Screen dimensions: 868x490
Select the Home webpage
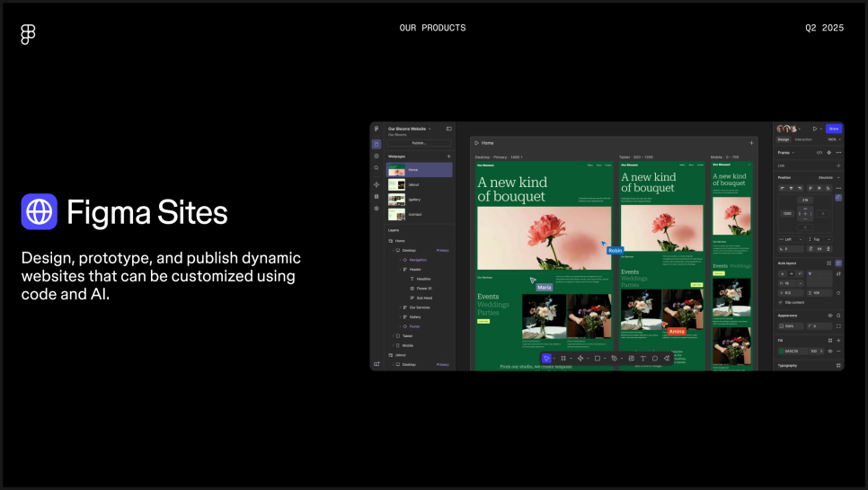[x=419, y=169]
